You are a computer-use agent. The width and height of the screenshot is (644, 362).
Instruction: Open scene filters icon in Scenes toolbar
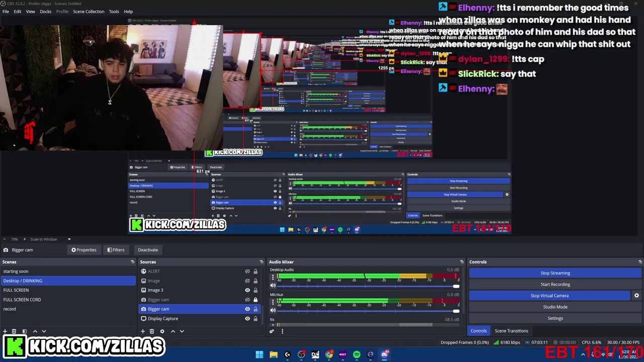pos(24,331)
